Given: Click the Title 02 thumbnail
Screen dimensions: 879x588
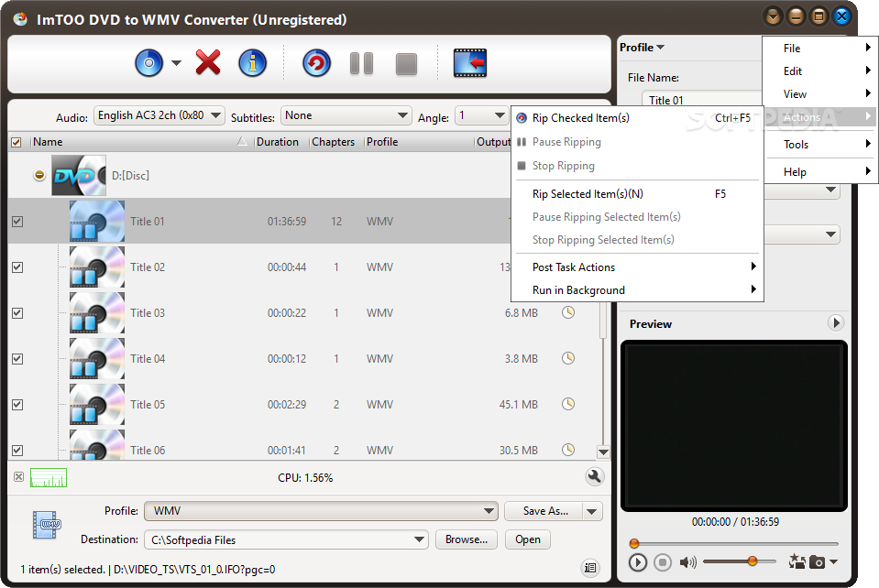Looking at the screenshot, I should point(97,267).
